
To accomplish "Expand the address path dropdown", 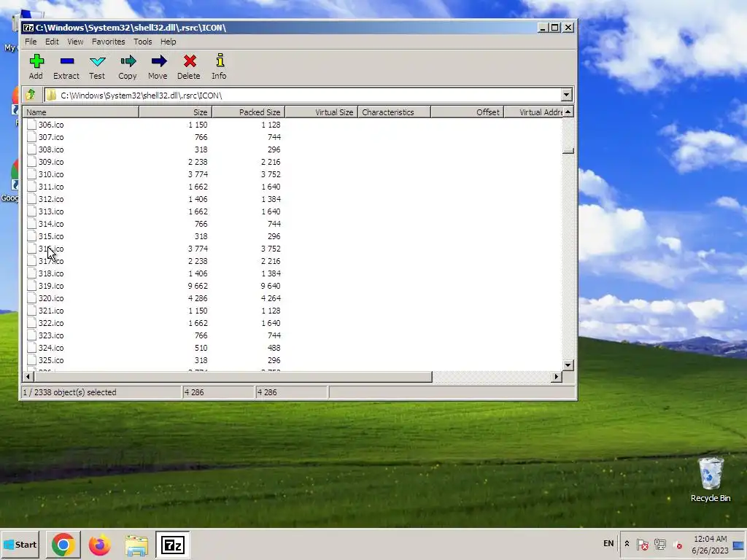I will [x=566, y=95].
